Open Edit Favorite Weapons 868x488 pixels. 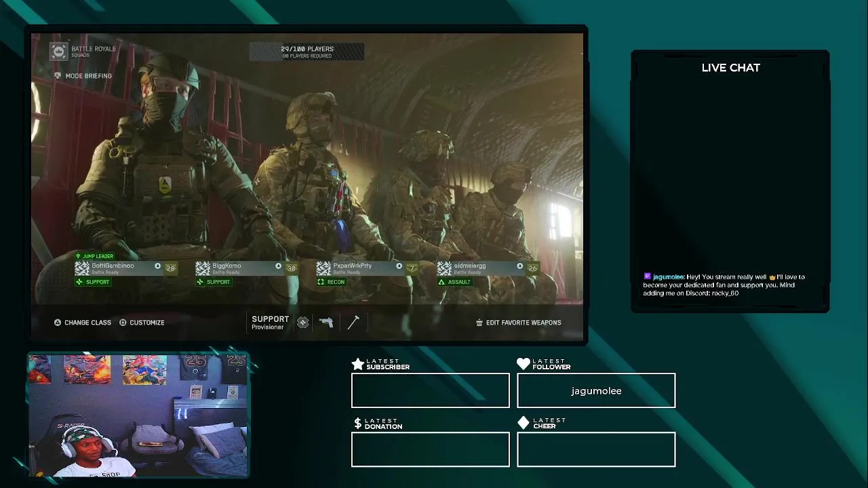[518, 323]
